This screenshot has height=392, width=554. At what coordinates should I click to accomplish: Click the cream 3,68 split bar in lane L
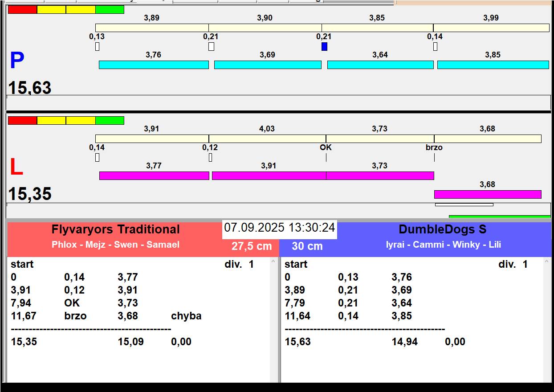click(488, 139)
